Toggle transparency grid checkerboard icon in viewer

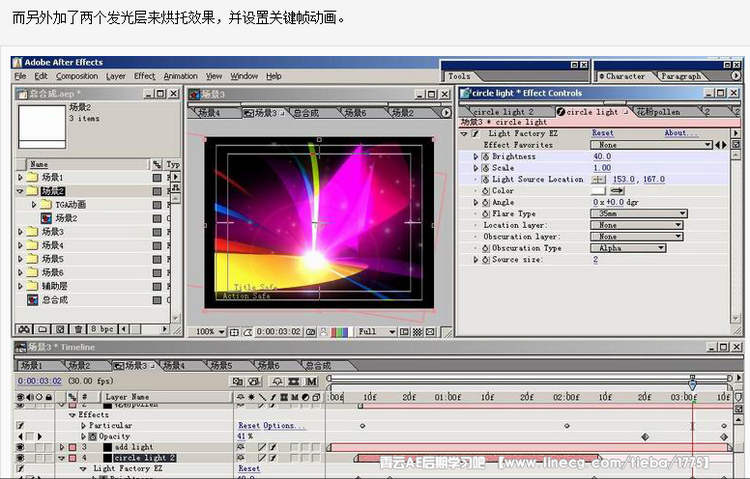coord(417,332)
